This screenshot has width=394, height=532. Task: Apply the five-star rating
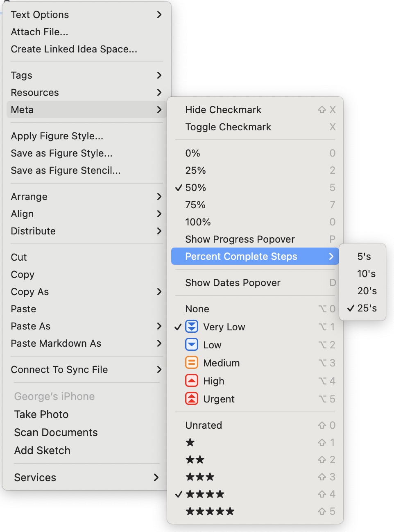coord(210,512)
